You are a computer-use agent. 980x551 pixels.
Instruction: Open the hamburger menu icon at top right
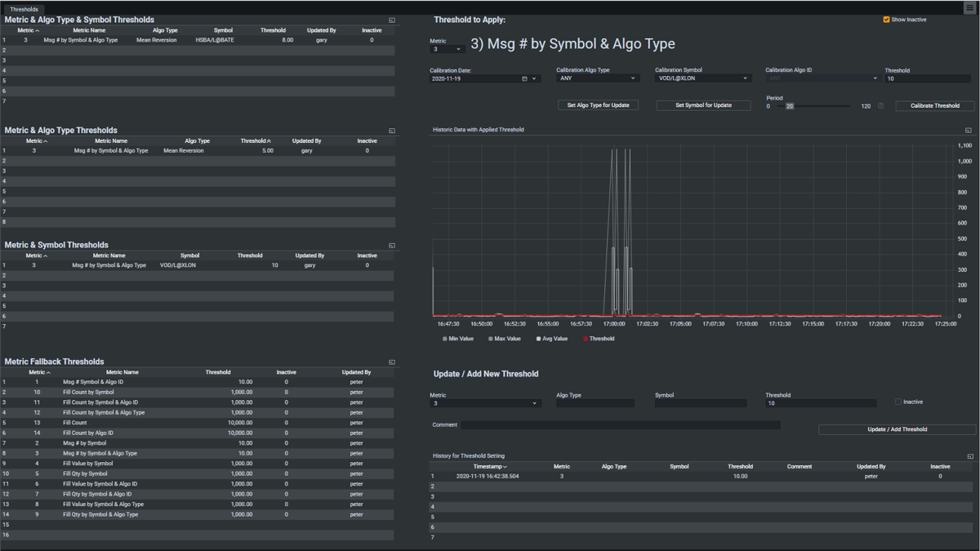point(969,8)
